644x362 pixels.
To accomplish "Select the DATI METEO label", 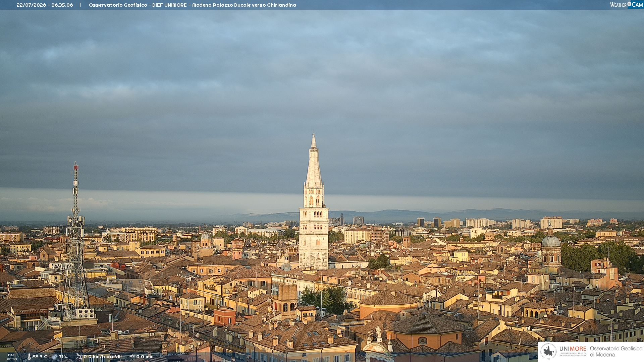I will [x=12, y=357].
